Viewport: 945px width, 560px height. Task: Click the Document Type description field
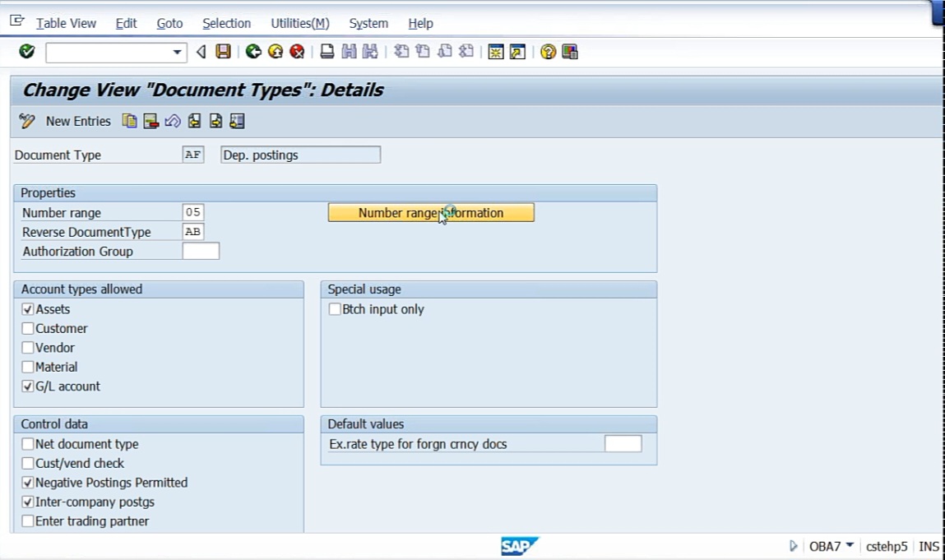[x=300, y=155]
